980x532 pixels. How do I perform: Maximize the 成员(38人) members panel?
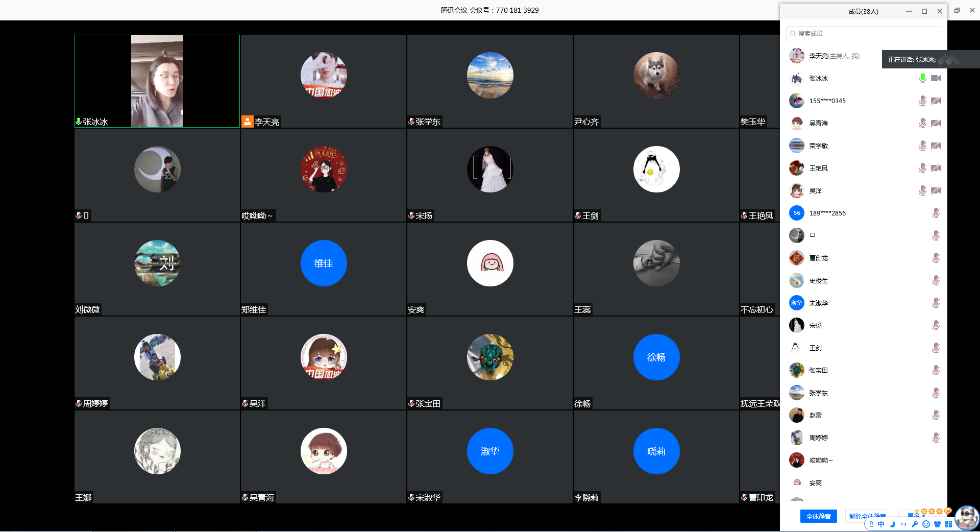pos(924,11)
